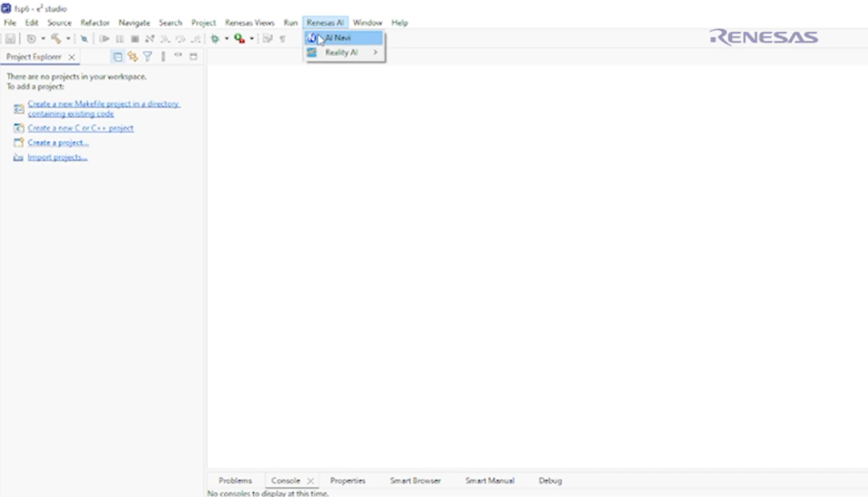Screen dimensions: 868x497
Task: Click the AI Navi menu entry
Action: [344, 38]
